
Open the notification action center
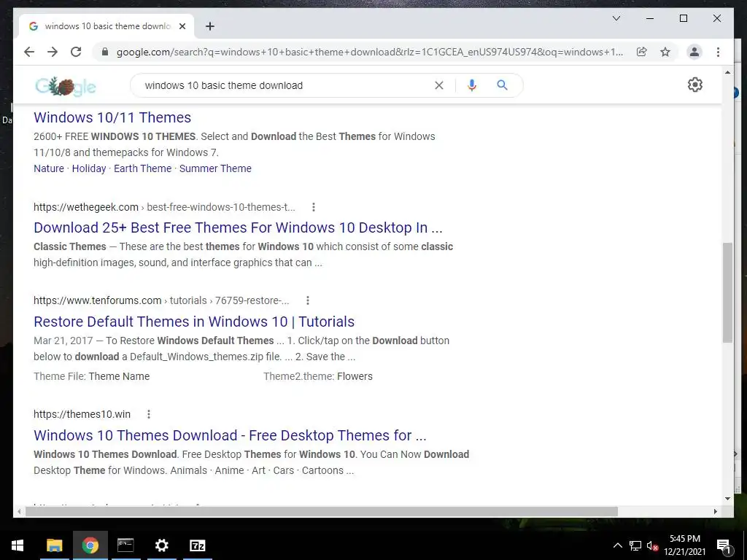pos(724,545)
